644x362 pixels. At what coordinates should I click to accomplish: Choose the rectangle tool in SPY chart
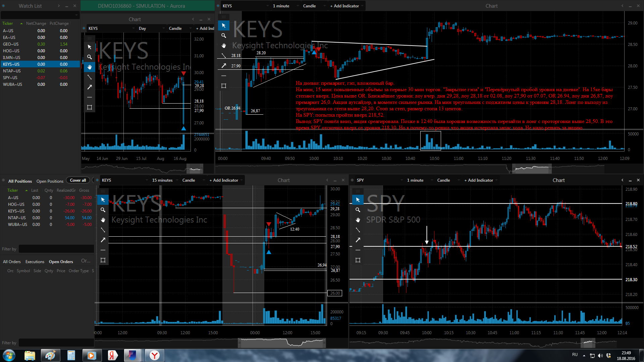click(358, 260)
